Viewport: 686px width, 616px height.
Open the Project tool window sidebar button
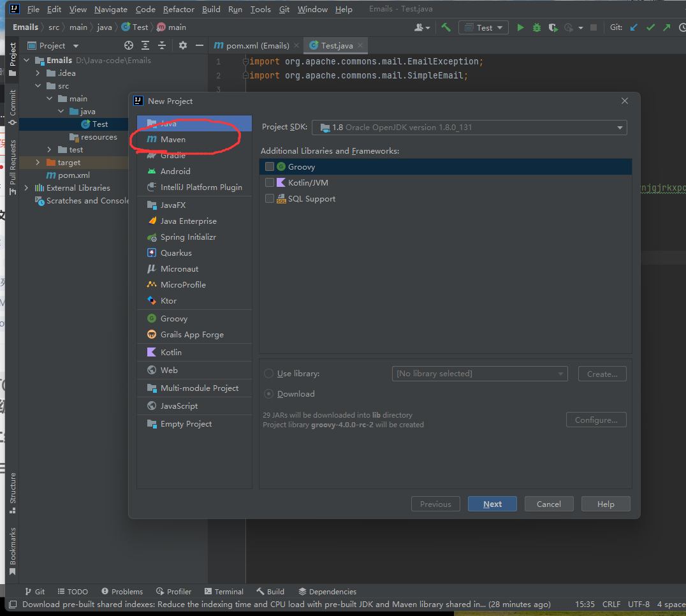click(12, 59)
